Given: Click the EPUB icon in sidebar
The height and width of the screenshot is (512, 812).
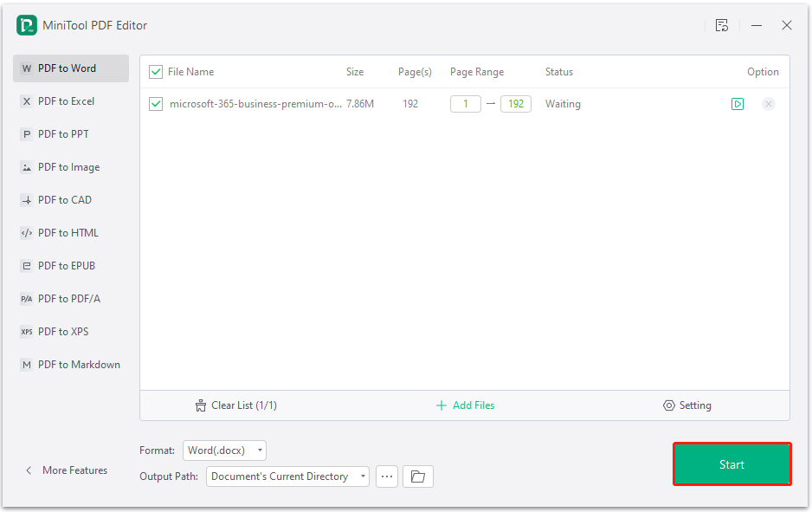Looking at the screenshot, I should click(x=27, y=266).
